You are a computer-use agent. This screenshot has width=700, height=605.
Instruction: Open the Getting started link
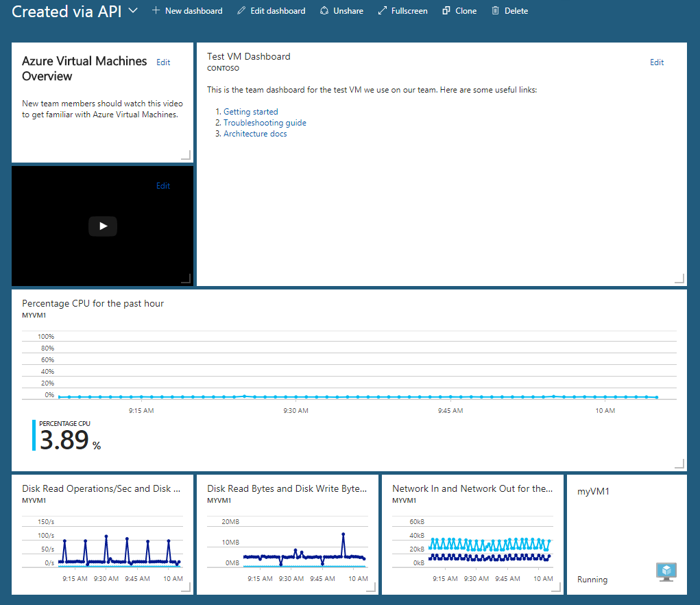[250, 112]
